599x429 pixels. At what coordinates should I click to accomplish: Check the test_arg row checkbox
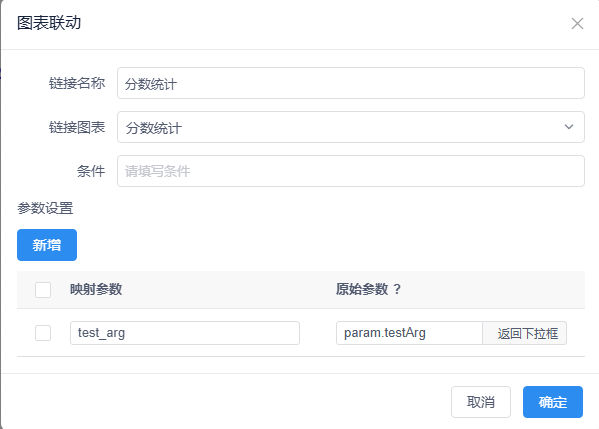click(43, 333)
